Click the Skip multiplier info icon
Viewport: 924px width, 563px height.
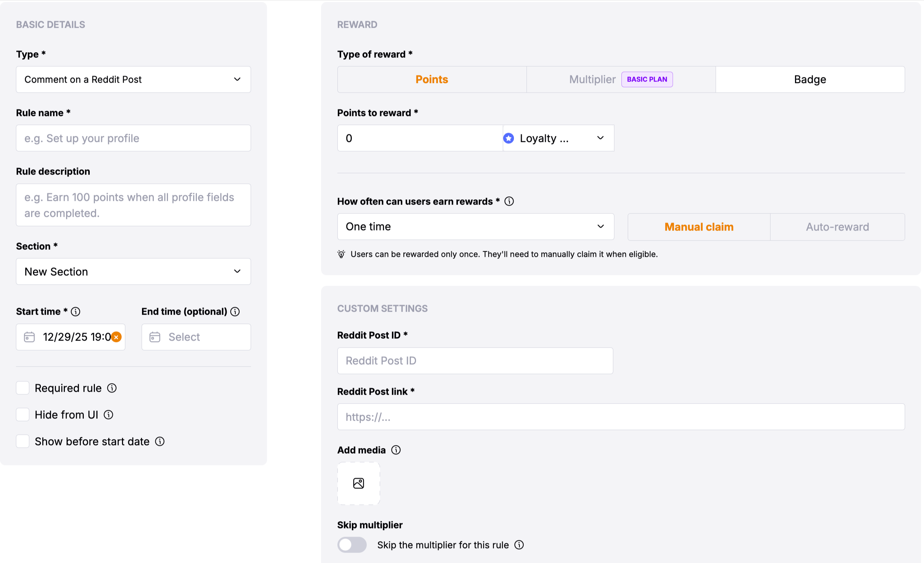[519, 544]
